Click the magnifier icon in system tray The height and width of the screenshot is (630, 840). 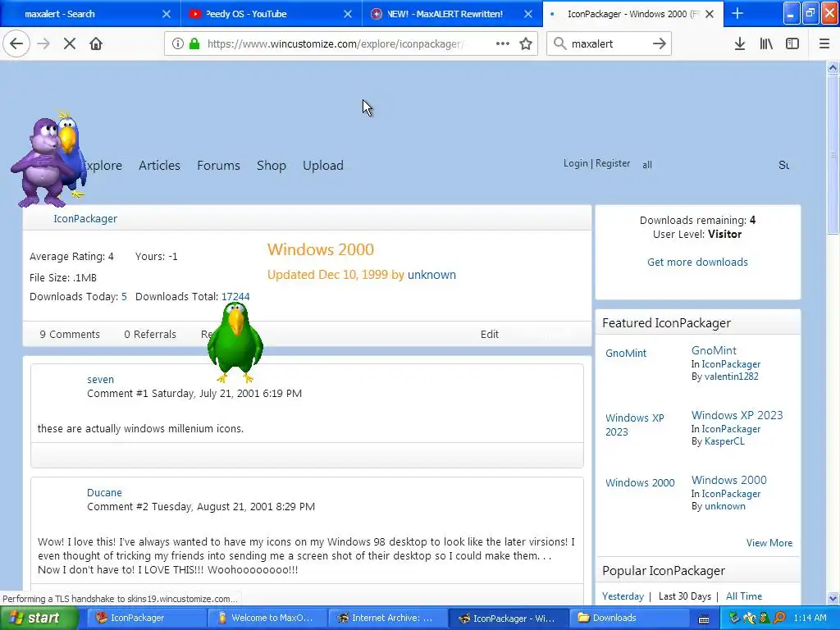779,618
